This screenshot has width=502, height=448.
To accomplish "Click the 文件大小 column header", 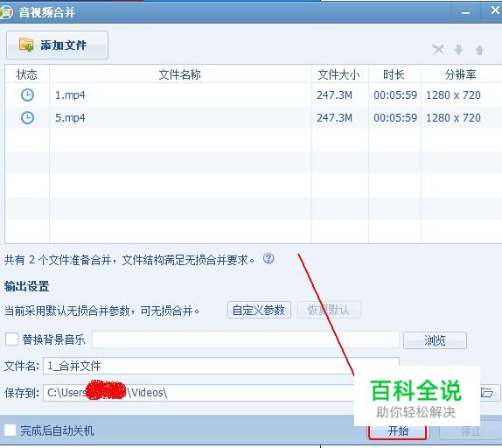I will coord(339,74).
